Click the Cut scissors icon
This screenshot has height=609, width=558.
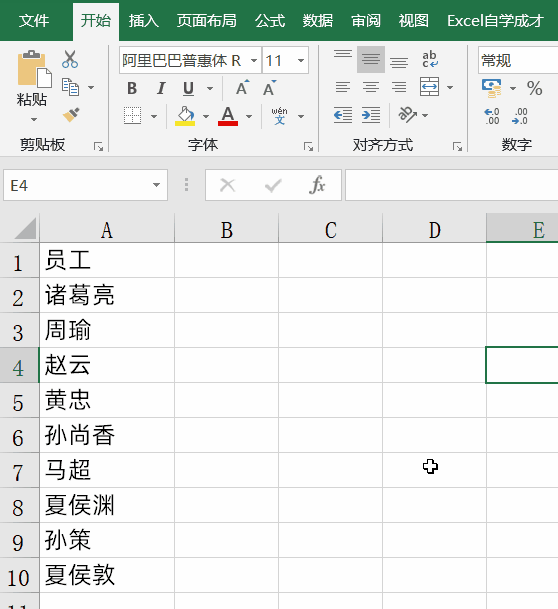pyautogui.click(x=70, y=59)
